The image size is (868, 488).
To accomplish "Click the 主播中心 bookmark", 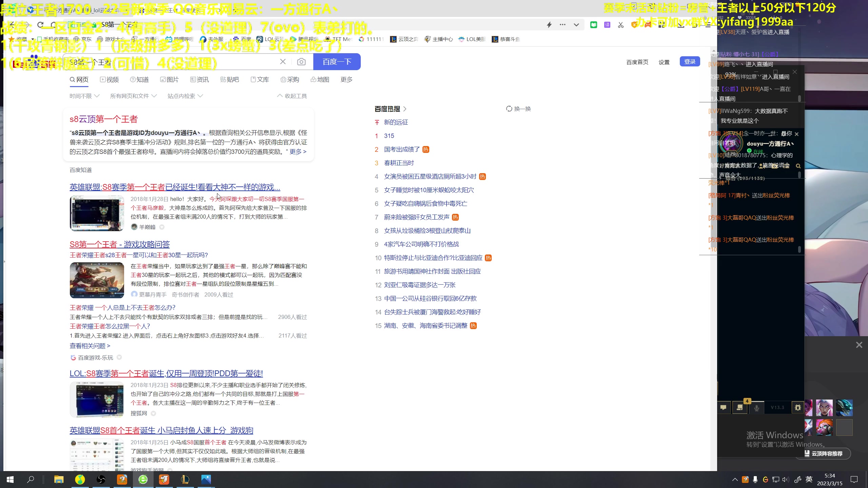I will (x=439, y=39).
